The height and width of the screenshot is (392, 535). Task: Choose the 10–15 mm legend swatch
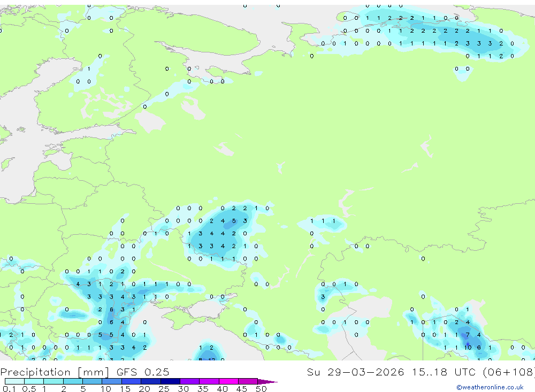(x=112, y=381)
